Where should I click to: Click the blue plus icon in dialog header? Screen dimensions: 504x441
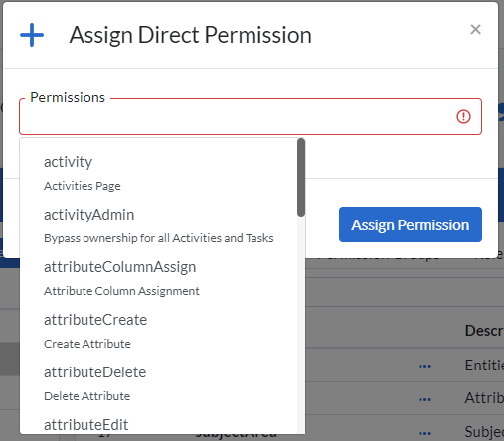point(32,35)
